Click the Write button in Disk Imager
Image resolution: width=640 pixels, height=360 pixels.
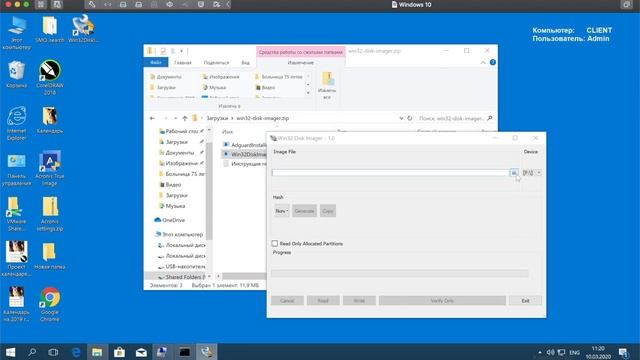coord(359,300)
